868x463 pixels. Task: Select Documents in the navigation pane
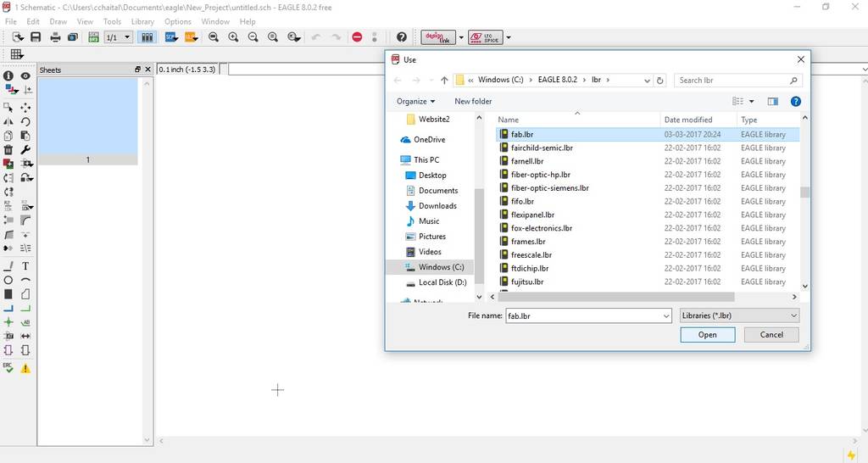click(x=438, y=191)
